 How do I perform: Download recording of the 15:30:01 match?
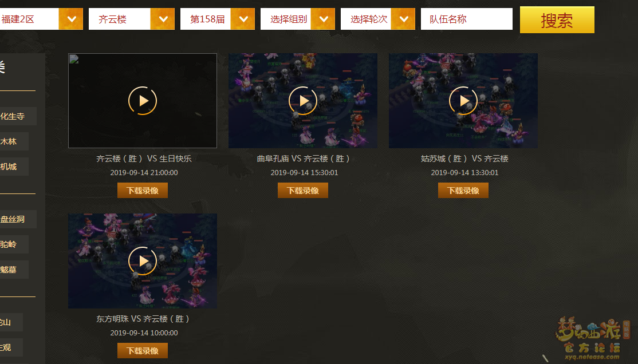point(303,191)
